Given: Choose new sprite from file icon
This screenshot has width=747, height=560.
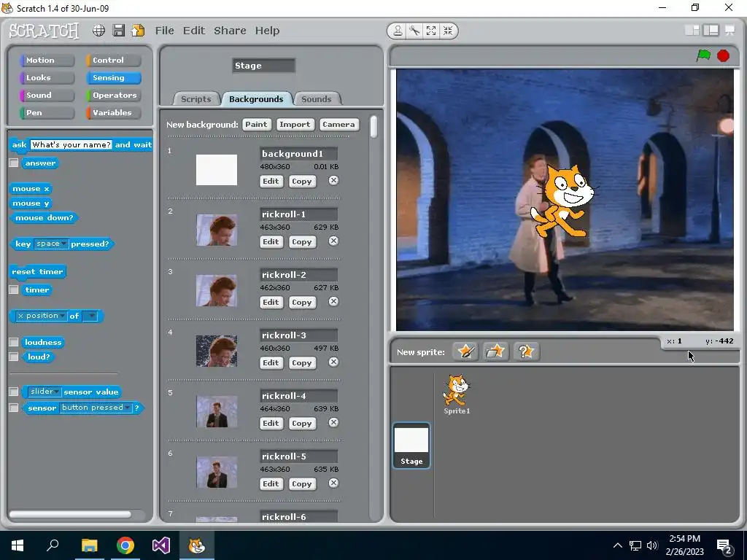Looking at the screenshot, I should (x=495, y=351).
